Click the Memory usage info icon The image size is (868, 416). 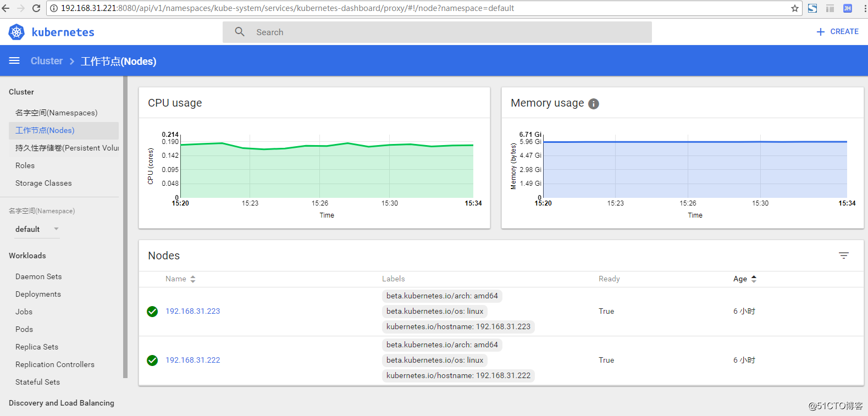click(594, 104)
